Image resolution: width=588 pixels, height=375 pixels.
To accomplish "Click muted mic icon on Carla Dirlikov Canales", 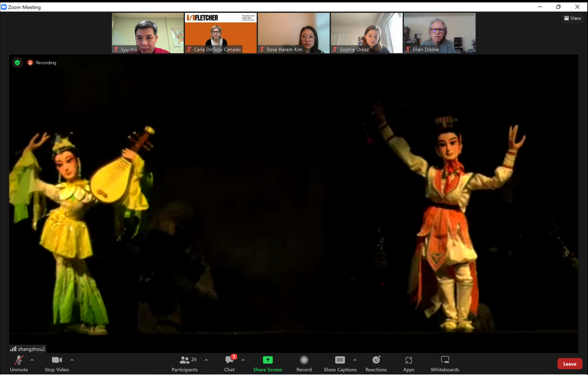I will pyautogui.click(x=189, y=49).
